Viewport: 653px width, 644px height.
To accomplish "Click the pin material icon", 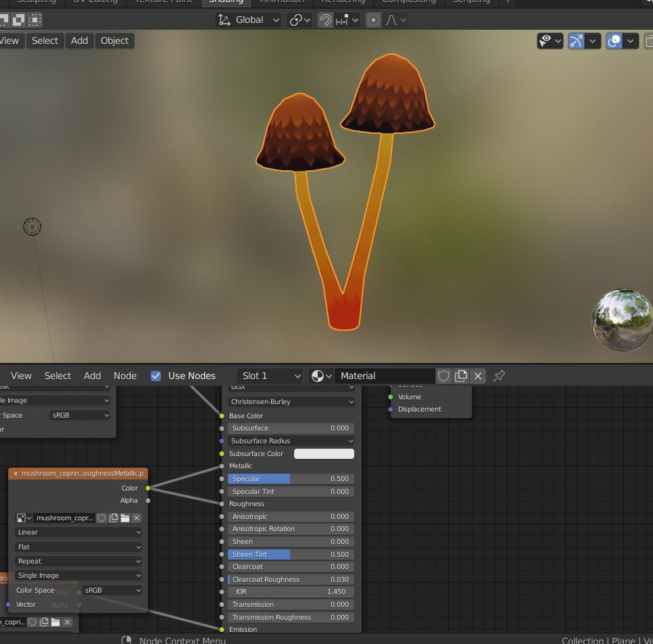I will tap(500, 376).
